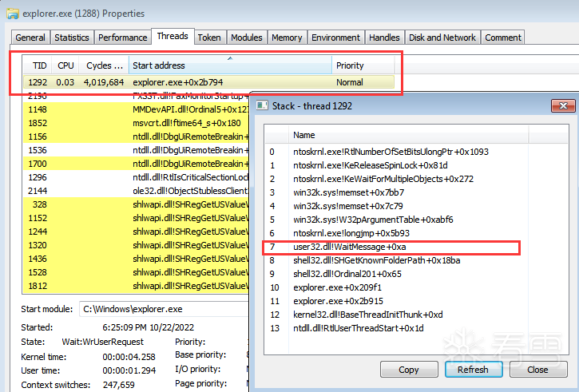Select stack frame 13 RtlUserThreadStart

pos(397,328)
